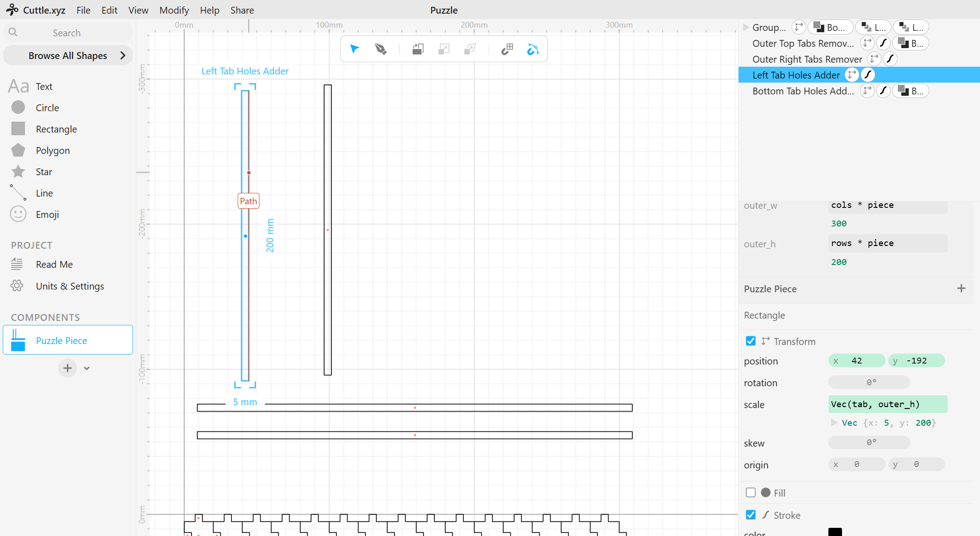Screen dimensions: 980x536
Task: Click the black stroke color swatch
Action: (x=835, y=532)
